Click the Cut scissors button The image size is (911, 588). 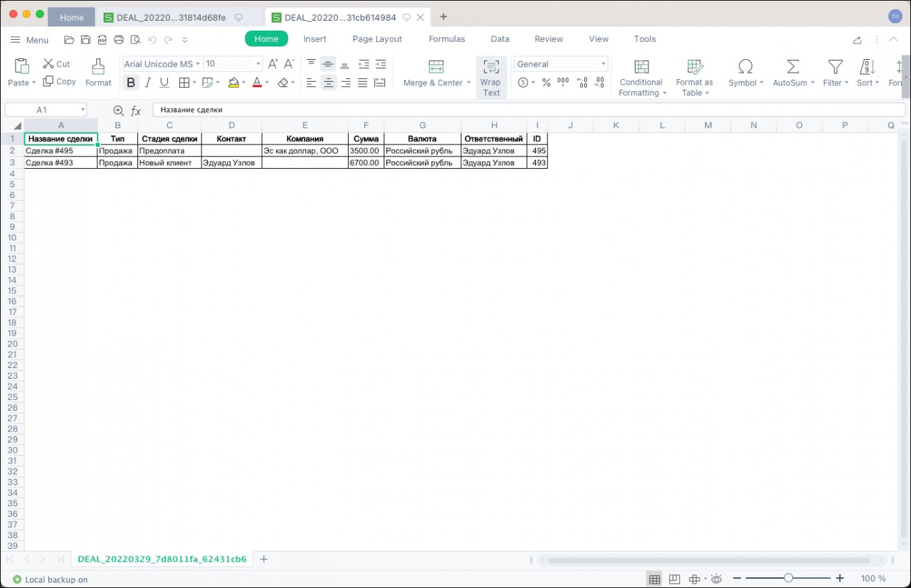tap(56, 64)
